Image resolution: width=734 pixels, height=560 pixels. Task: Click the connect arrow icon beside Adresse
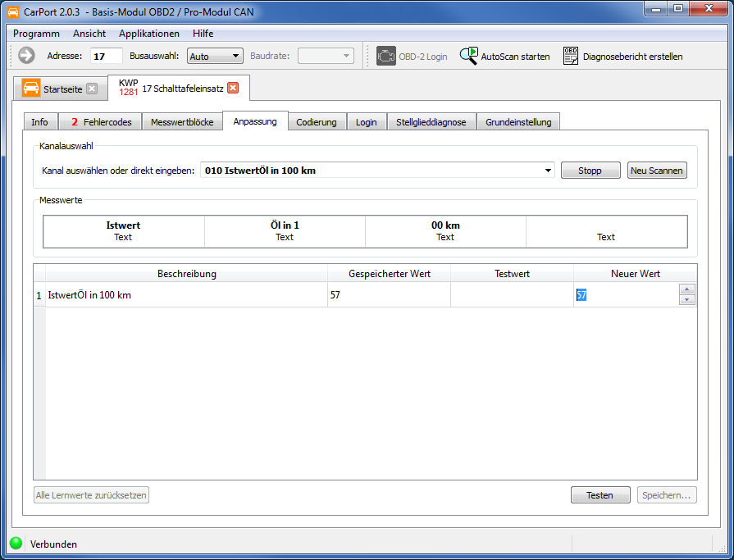click(27, 56)
